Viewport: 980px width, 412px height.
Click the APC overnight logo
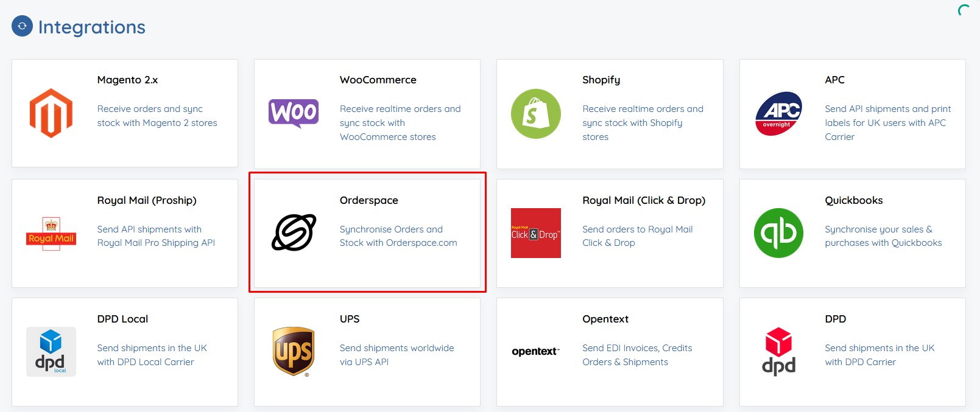(778, 114)
